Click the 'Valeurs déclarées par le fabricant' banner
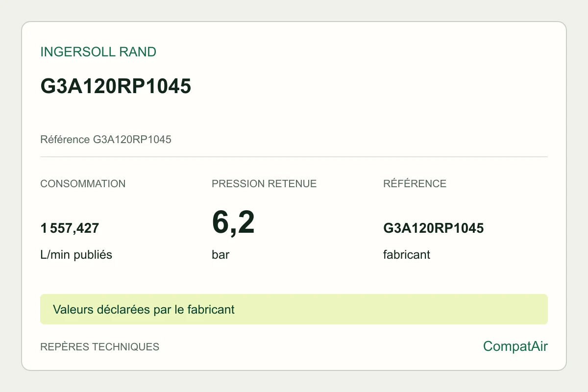The height and width of the screenshot is (392, 588). [x=294, y=309]
